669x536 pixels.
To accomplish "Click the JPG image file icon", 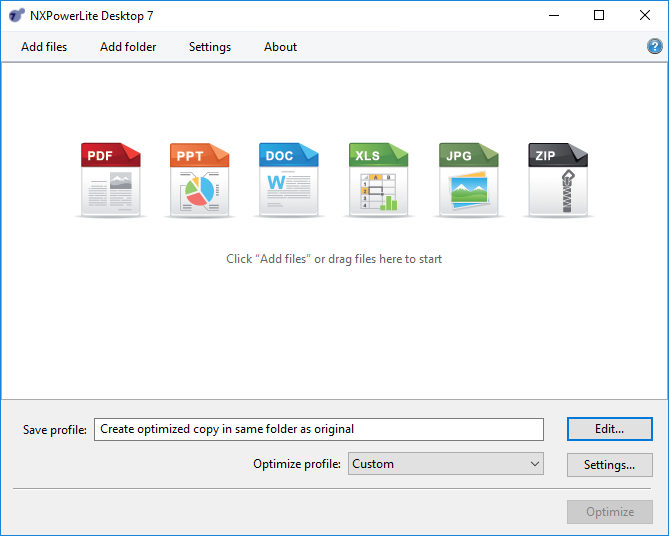I will click(468, 180).
